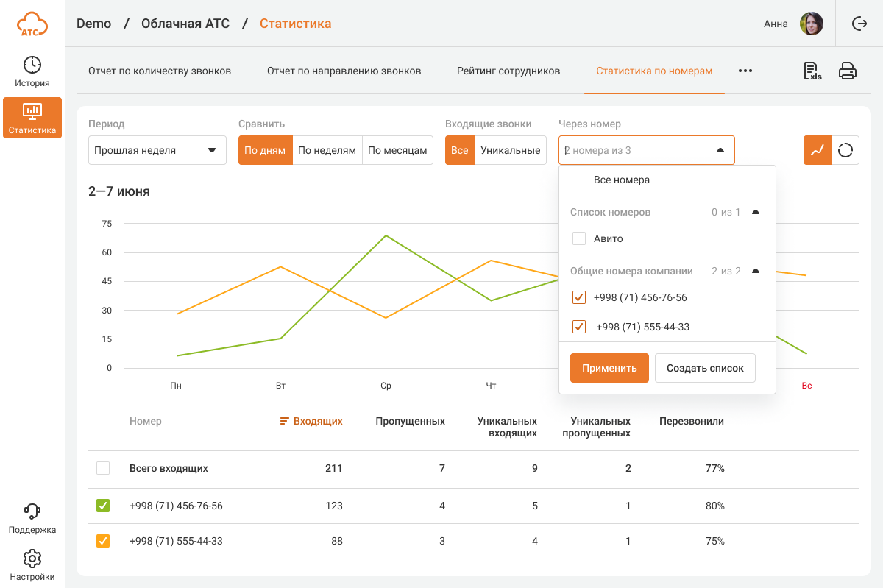Screen dimensions: 883x588
Task: Click the logout icon
Action: point(859,24)
